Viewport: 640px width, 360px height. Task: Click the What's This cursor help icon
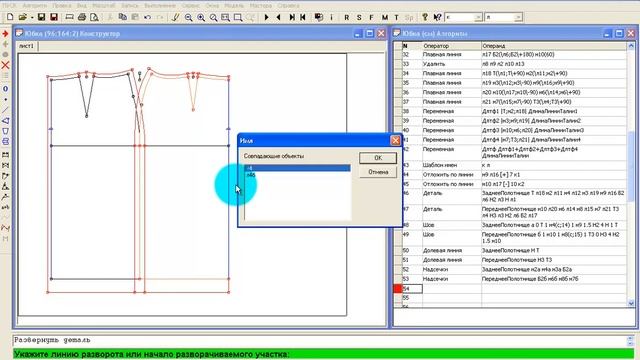[437, 17]
